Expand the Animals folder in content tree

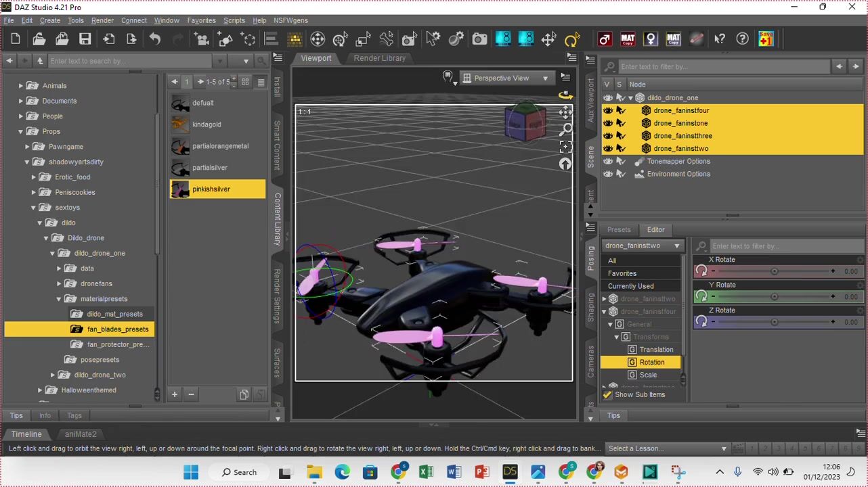pyautogui.click(x=21, y=86)
